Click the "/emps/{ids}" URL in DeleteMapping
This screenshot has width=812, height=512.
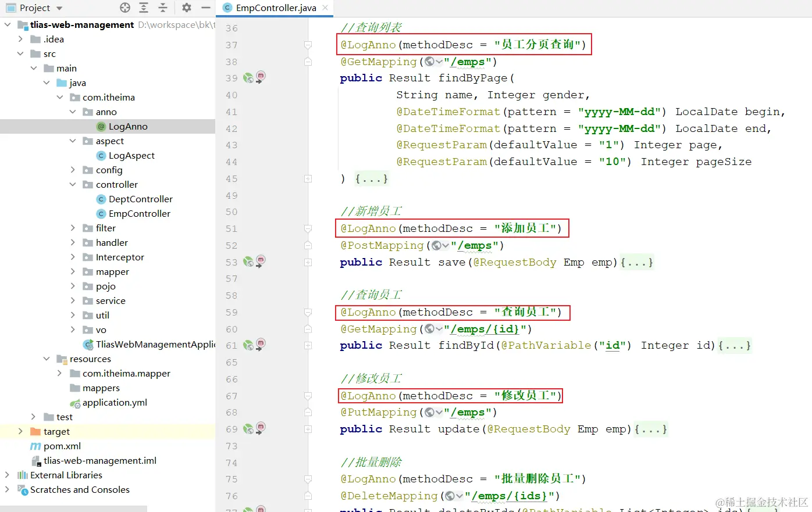(509, 496)
